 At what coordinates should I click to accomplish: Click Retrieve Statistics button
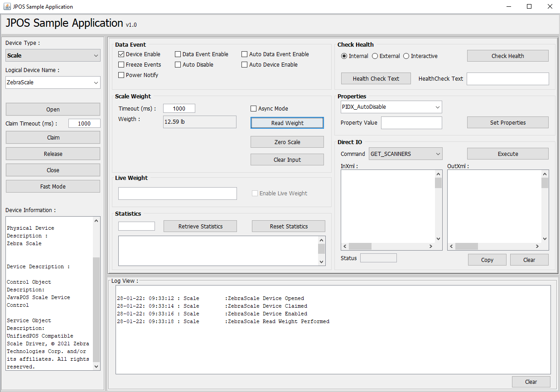pos(200,226)
